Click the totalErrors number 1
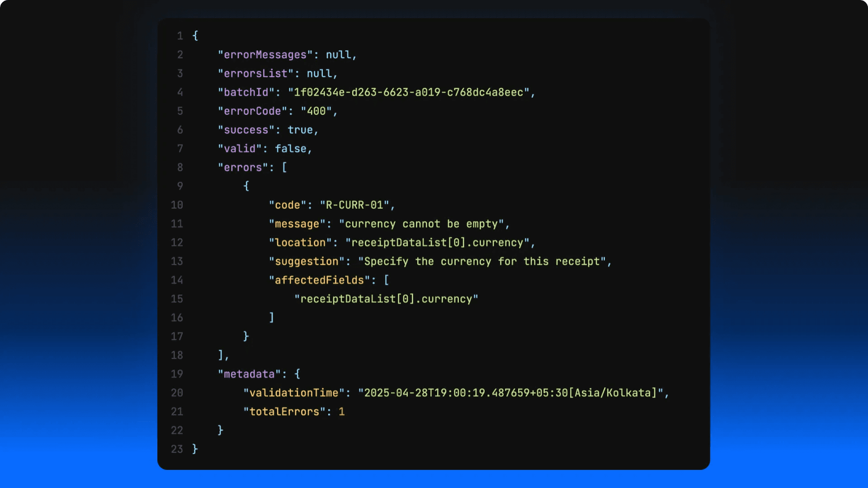868x488 pixels. pyautogui.click(x=342, y=412)
